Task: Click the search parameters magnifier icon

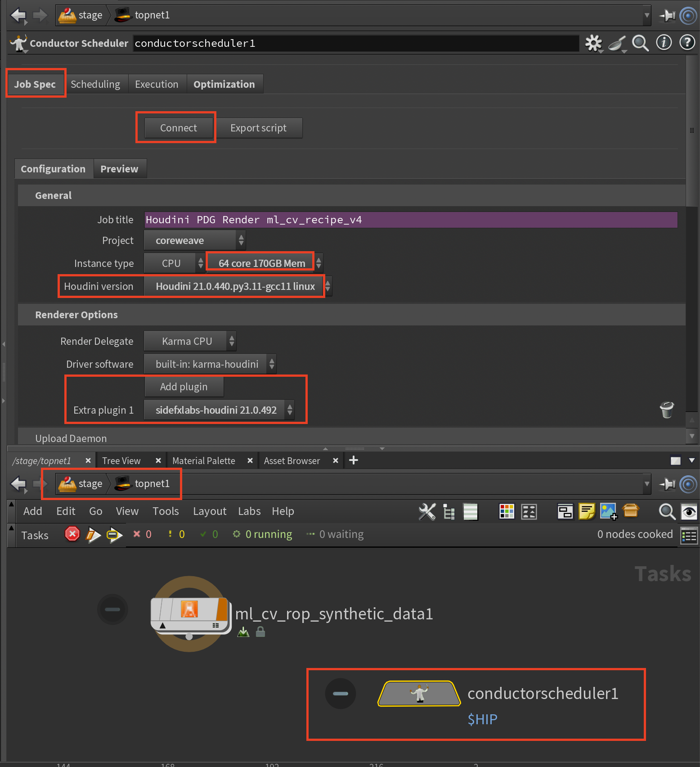Action: [640, 43]
